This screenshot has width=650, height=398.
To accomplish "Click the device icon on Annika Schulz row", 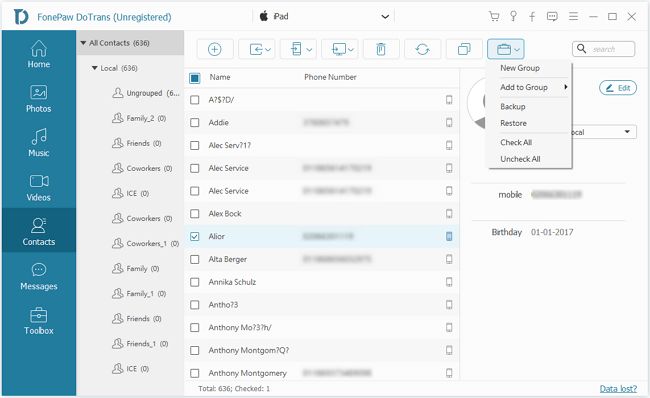I will 449,282.
